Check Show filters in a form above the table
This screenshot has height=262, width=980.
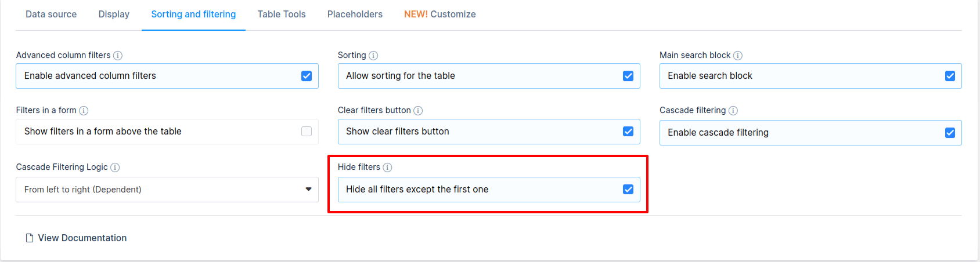(x=307, y=132)
